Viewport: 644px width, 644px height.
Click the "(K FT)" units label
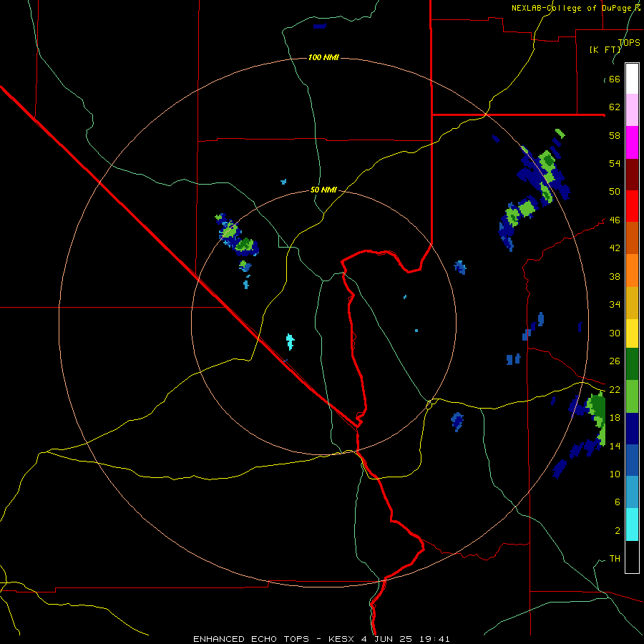click(x=605, y=49)
